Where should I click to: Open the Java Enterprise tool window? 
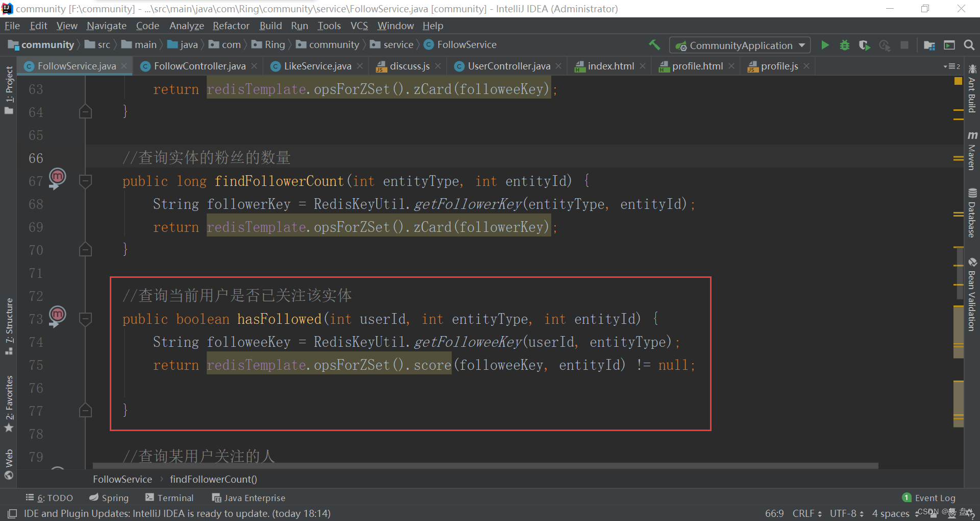(x=249, y=498)
